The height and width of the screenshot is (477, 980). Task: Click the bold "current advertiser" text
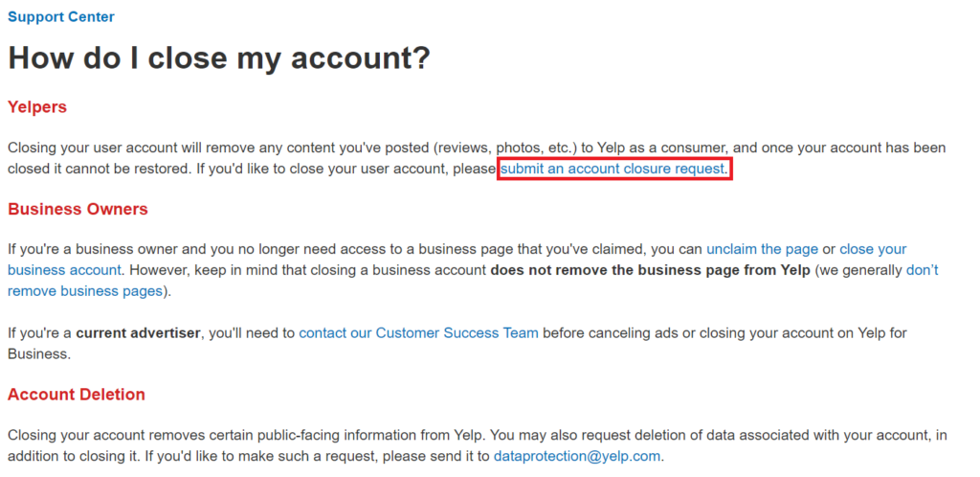(138, 332)
